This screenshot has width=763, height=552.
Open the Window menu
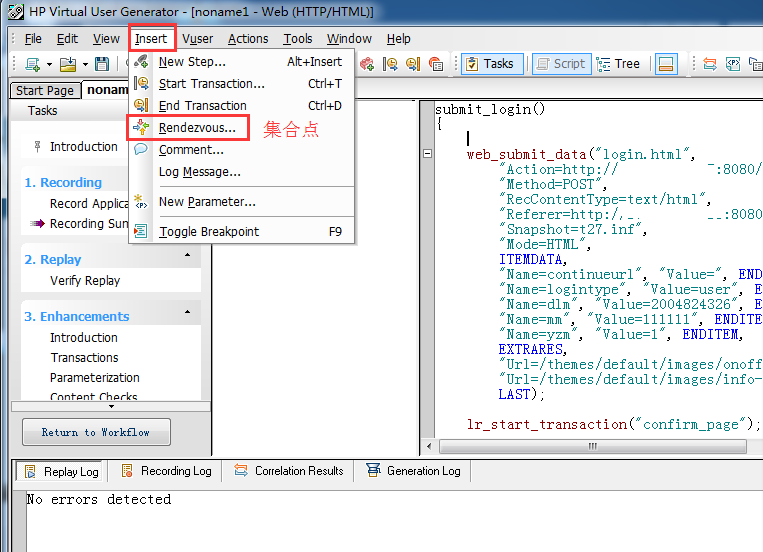(x=349, y=38)
